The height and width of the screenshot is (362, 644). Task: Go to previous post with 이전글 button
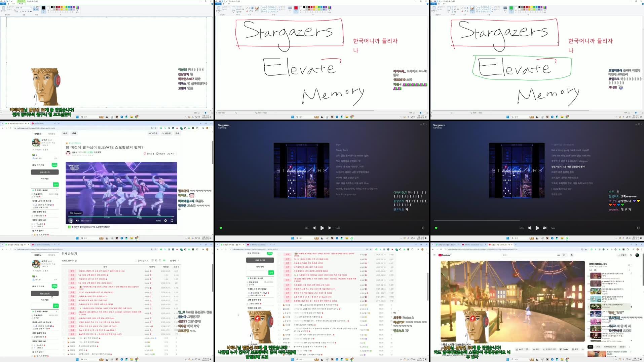click(154, 133)
